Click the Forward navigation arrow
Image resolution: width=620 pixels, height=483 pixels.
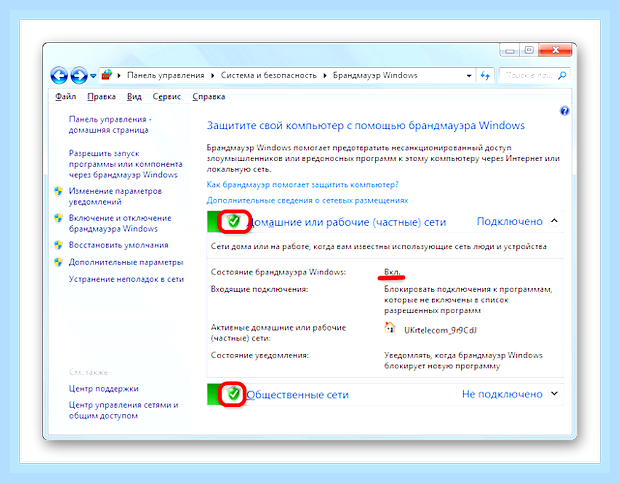click(79, 75)
